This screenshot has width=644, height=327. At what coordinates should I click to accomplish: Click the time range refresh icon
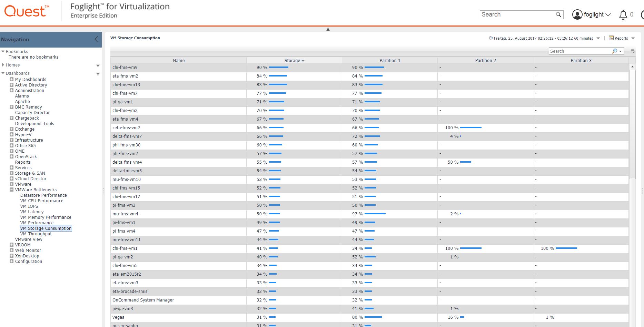491,38
